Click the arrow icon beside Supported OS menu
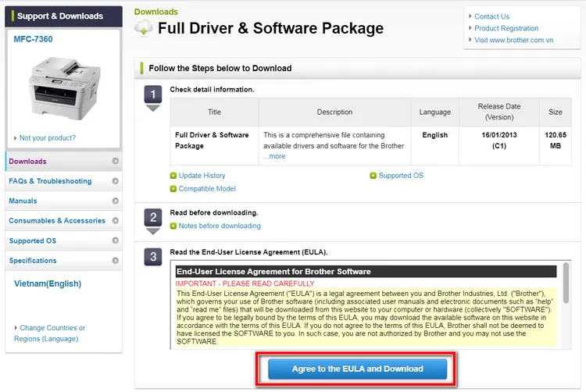The width and height of the screenshot is (586, 392). [116, 241]
